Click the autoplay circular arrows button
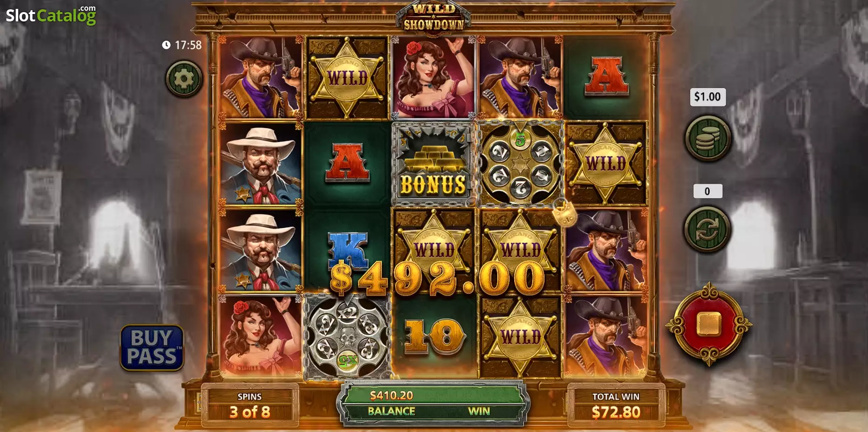Viewport: 868px width, 432px height. (707, 229)
